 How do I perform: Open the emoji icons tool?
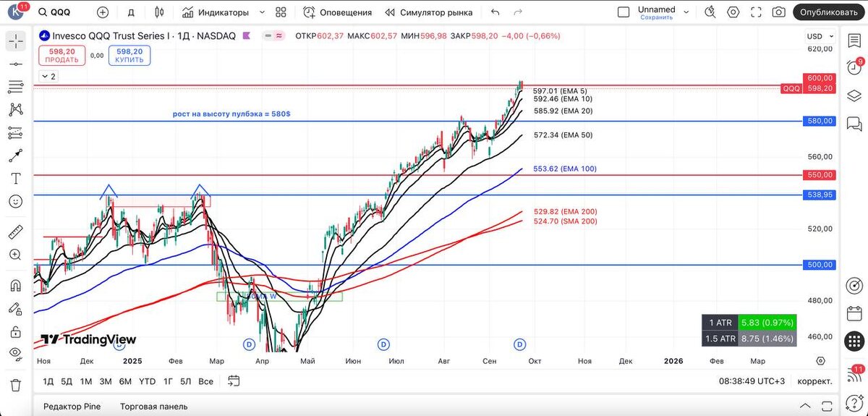tap(15, 201)
